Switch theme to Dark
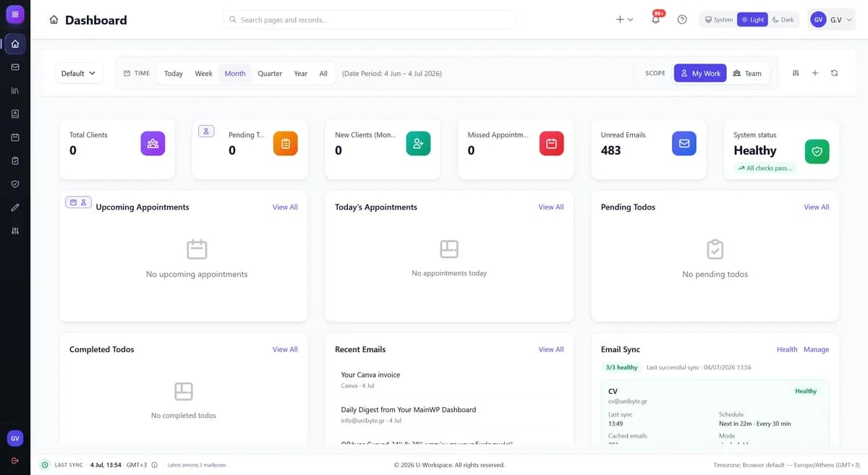868x475 pixels. coord(783,20)
